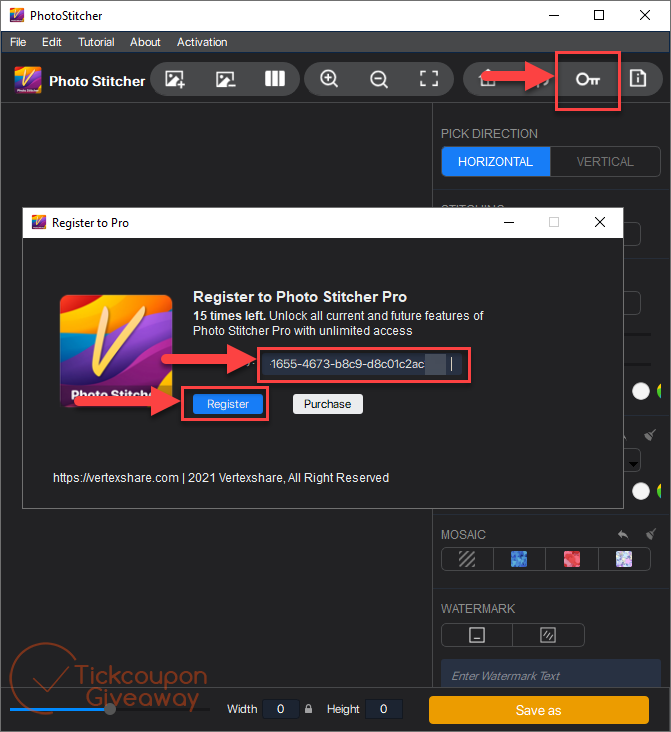This screenshot has width=671, height=732.
Task: Clear mosaic with the brush icon
Action: 651,534
